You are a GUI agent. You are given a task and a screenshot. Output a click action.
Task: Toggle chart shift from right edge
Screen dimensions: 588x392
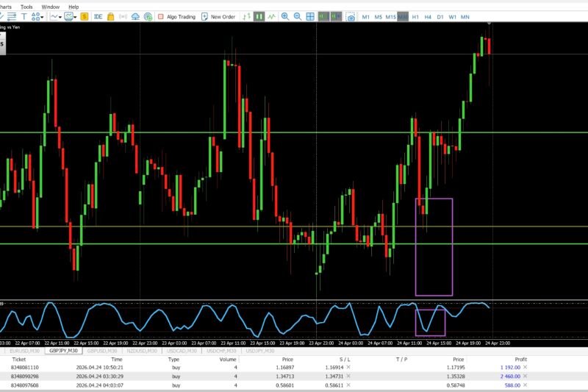pyautogui.click(x=336, y=16)
